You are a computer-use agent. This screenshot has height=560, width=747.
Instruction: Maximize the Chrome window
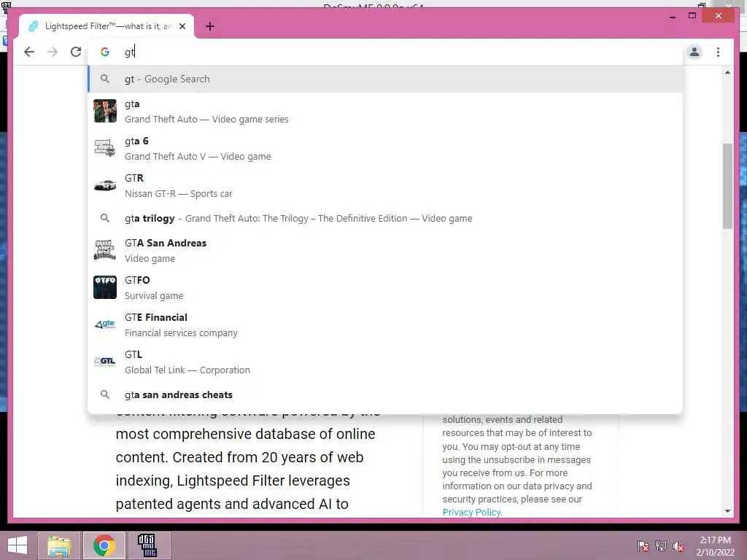point(692,16)
